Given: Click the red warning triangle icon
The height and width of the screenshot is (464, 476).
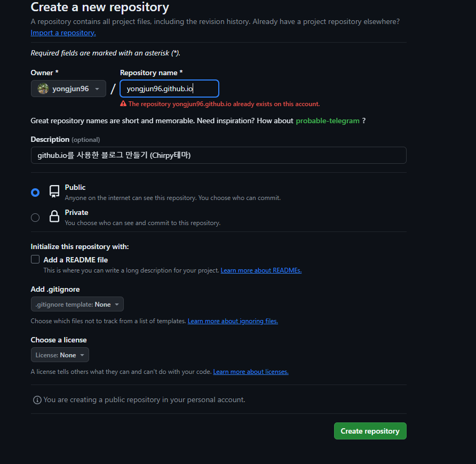Looking at the screenshot, I should pyautogui.click(x=123, y=103).
